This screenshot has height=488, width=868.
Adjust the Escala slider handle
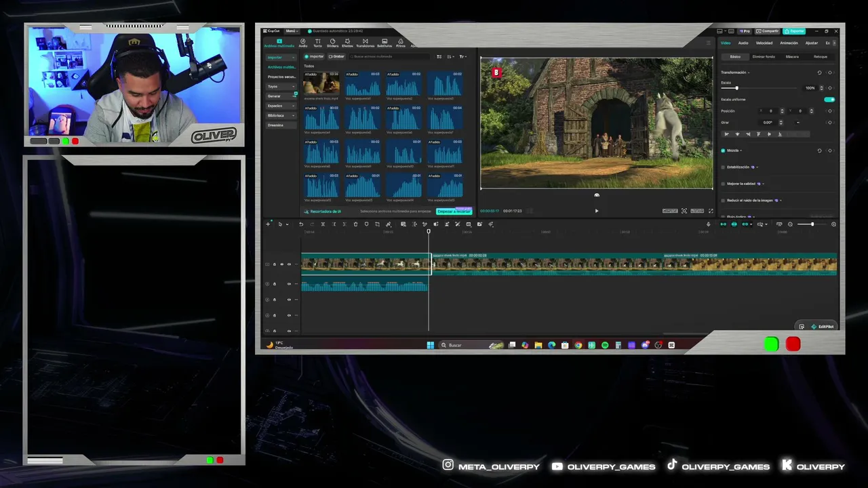pyautogui.click(x=736, y=88)
